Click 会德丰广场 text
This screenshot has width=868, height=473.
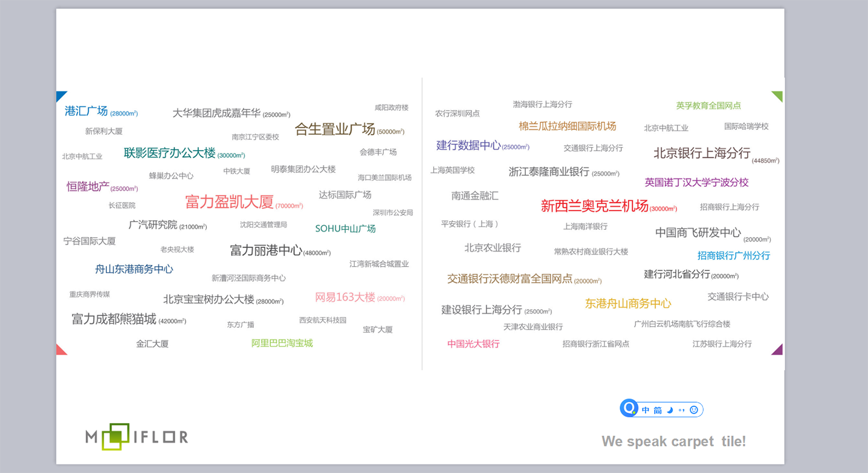[378, 152]
